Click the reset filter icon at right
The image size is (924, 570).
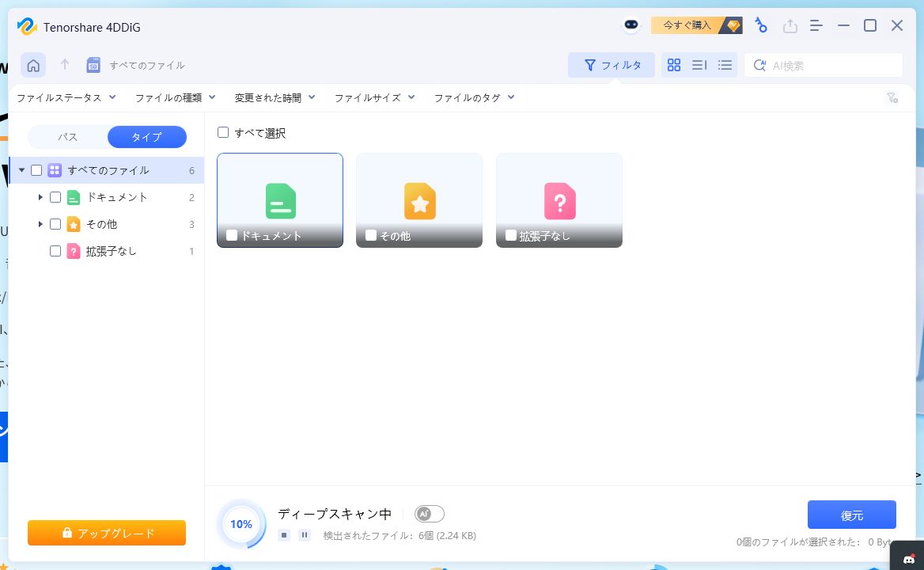(892, 98)
